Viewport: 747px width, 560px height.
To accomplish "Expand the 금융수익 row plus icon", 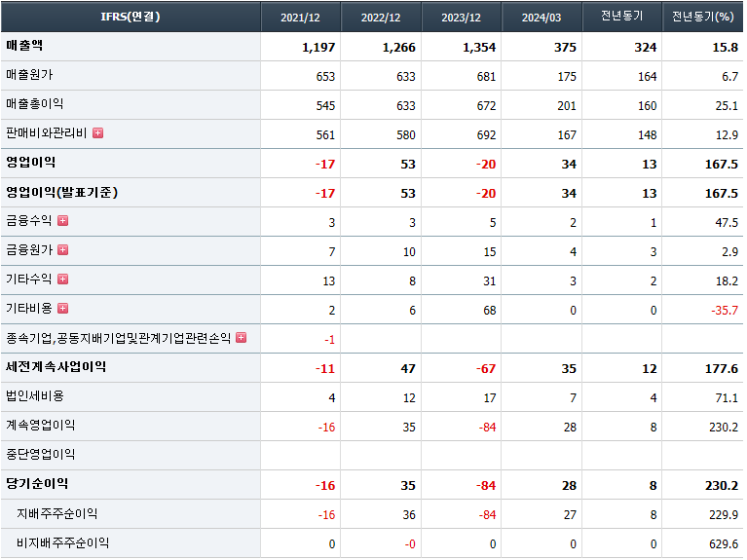I will pyautogui.click(x=63, y=221).
